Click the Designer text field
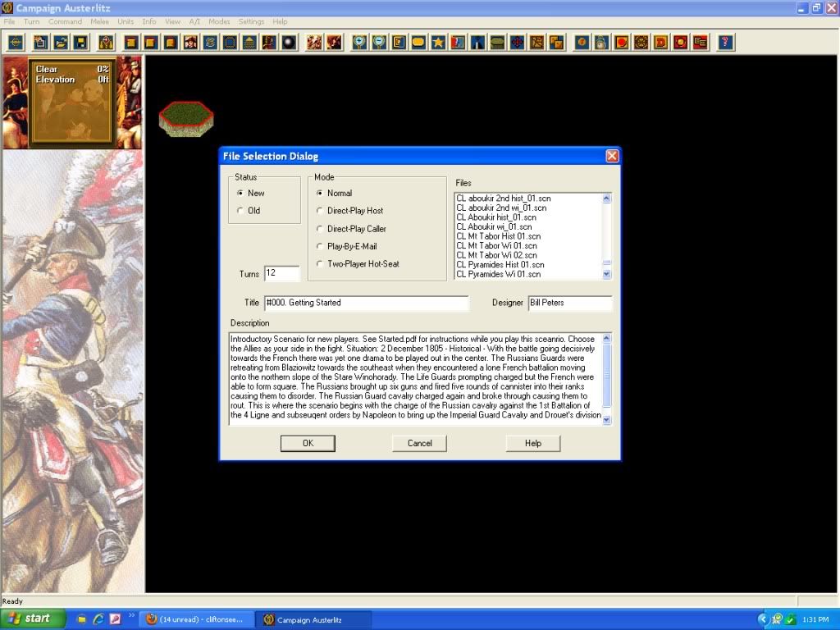Screen dimensions: 840x630 pos(570,303)
